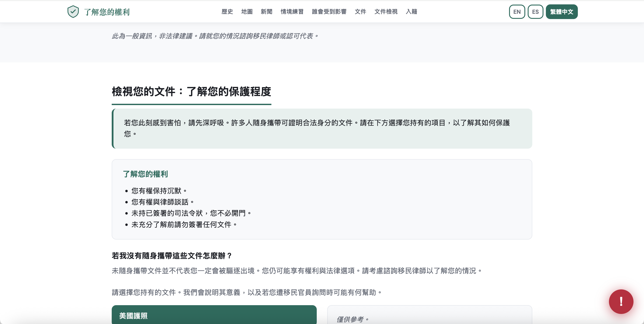The image size is (644, 324).
Task: Go to the 新聞 page
Action: pyautogui.click(x=266, y=12)
